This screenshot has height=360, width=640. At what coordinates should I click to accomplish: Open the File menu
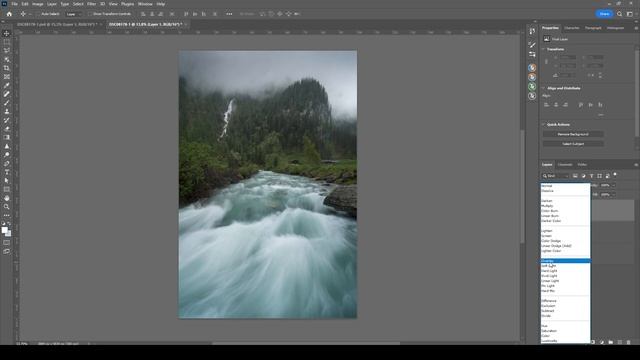tap(14, 4)
